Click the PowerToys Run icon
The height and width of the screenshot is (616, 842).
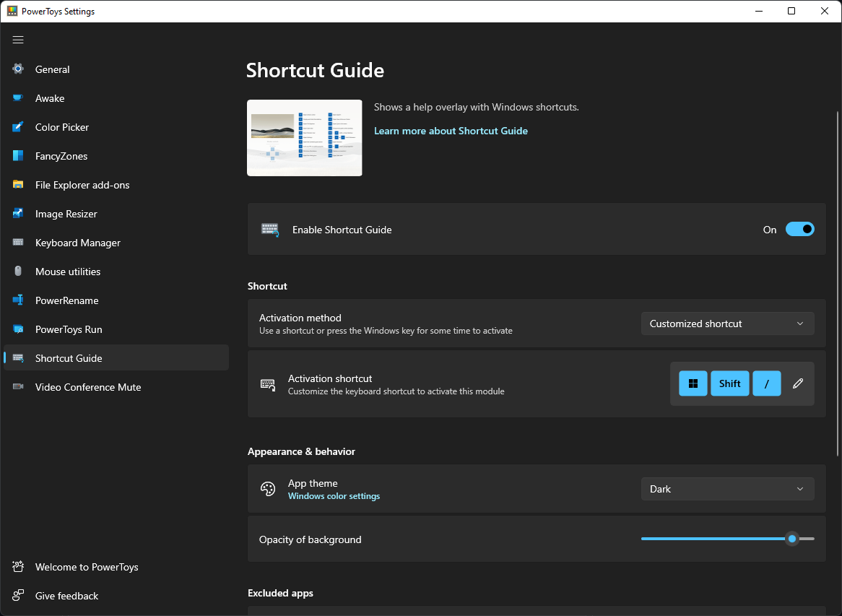(x=17, y=329)
